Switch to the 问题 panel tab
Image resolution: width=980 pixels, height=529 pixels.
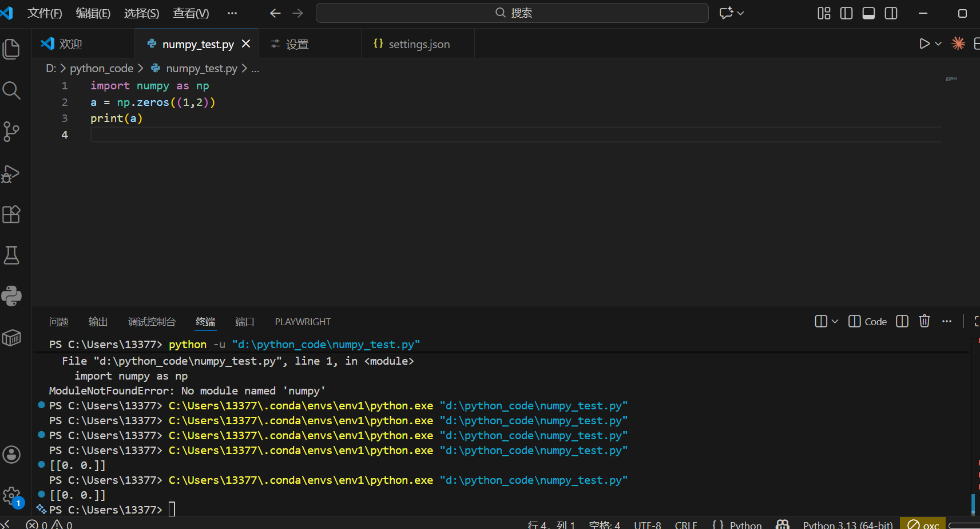tap(59, 322)
